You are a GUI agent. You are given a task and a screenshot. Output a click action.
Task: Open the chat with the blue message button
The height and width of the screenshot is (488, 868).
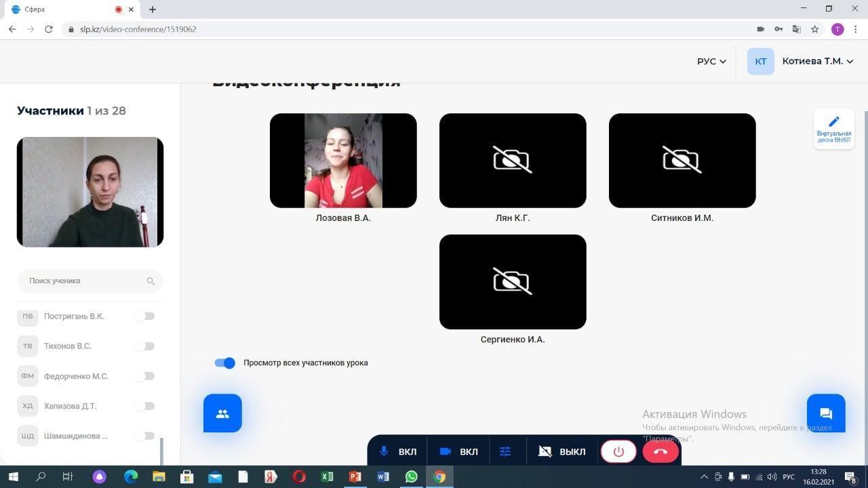pos(825,413)
